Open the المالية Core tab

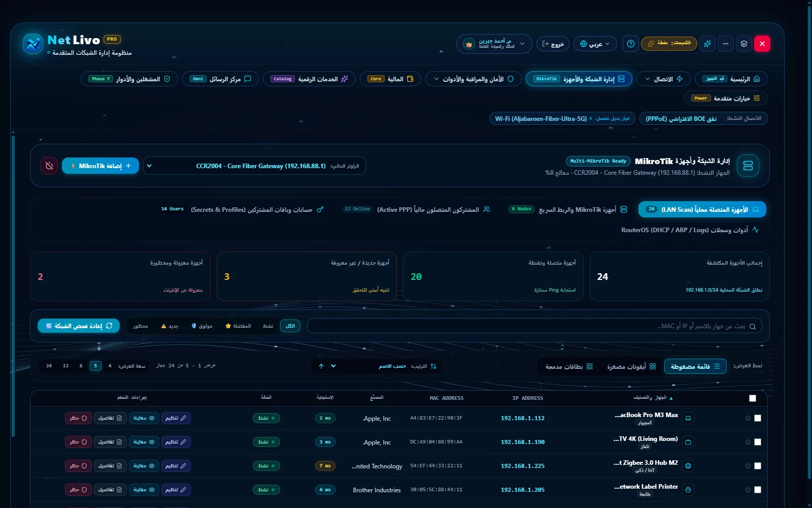[x=390, y=79]
